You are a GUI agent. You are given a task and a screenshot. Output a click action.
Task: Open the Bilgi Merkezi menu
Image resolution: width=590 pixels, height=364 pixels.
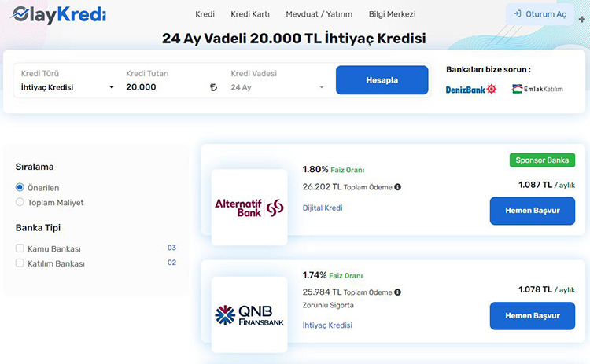pyautogui.click(x=392, y=14)
